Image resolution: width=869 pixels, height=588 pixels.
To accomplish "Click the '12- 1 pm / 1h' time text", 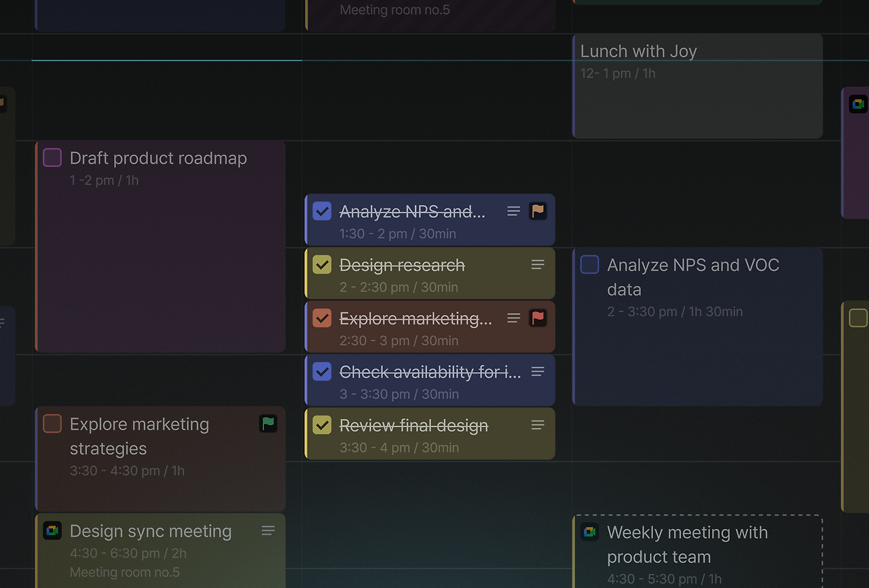I will [x=618, y=73].
